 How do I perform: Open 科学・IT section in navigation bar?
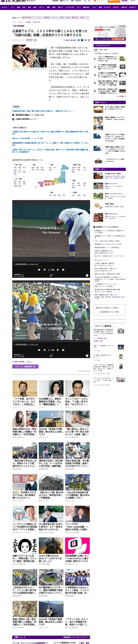(x=60, y=7)
